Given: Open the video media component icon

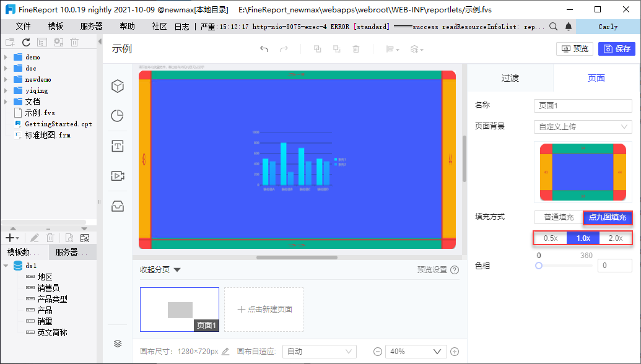Looking at the screenshot, I should pos(118,176).
